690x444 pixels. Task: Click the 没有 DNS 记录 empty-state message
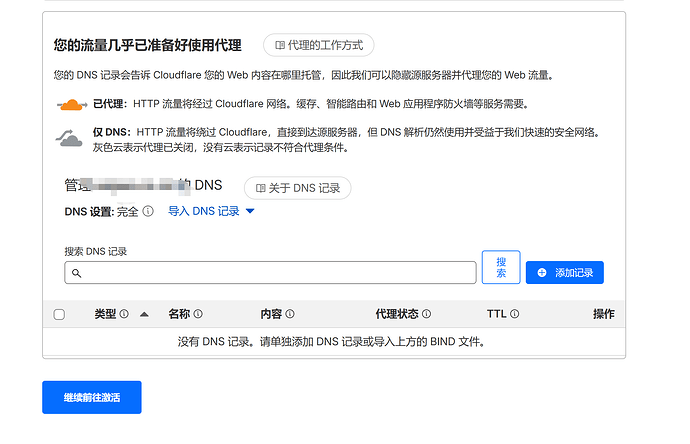pos(332,341)
